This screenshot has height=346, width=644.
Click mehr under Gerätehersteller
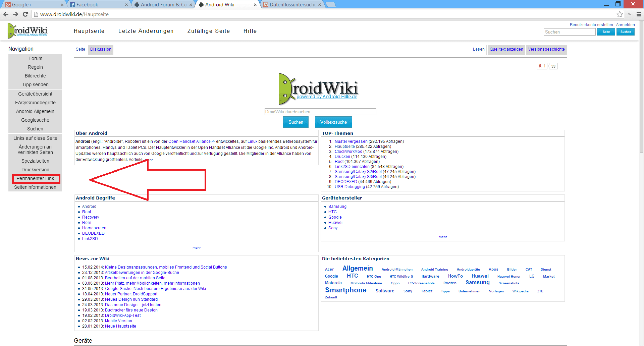pyautogui.click(x=443, y=237)
